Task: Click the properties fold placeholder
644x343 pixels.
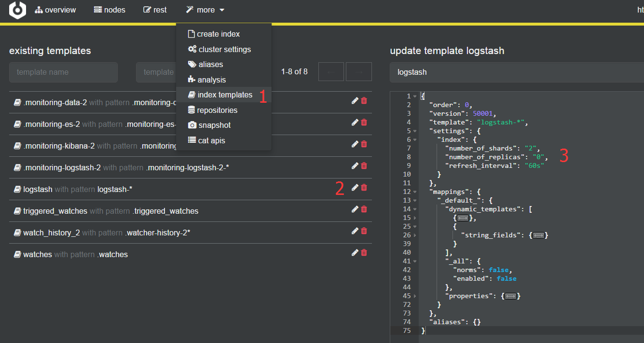Action: point(511,296)
